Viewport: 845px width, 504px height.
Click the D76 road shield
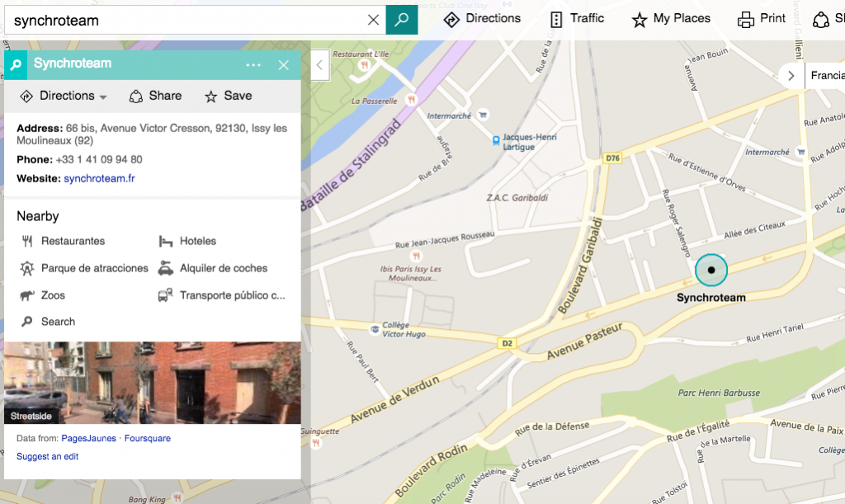point(613,158)
